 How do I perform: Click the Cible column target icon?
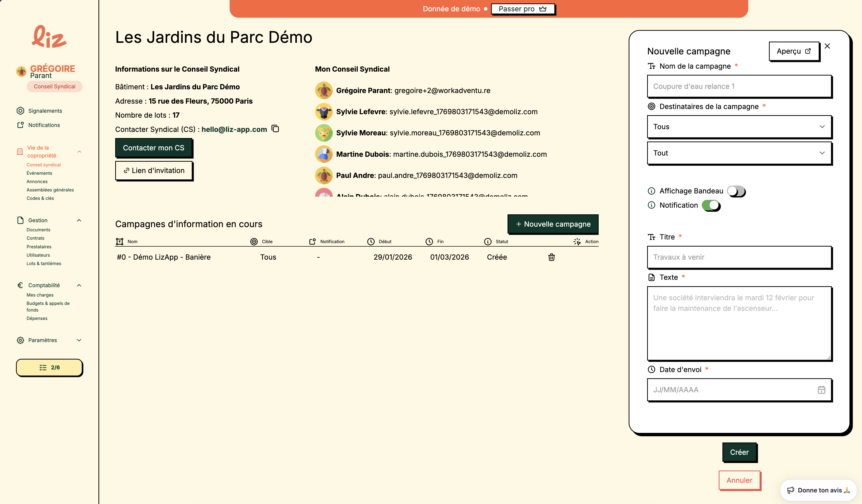(254, 242)
